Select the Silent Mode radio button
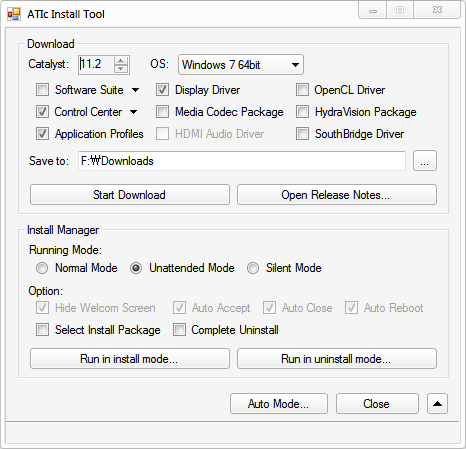The image size is (466, 449). (x=253, y=268)
